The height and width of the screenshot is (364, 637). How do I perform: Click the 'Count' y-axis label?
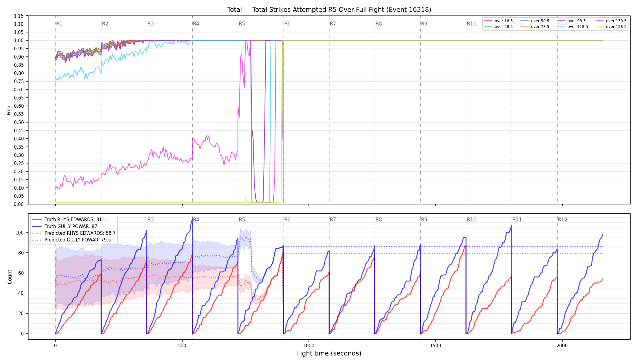click(x=10, y=277)
